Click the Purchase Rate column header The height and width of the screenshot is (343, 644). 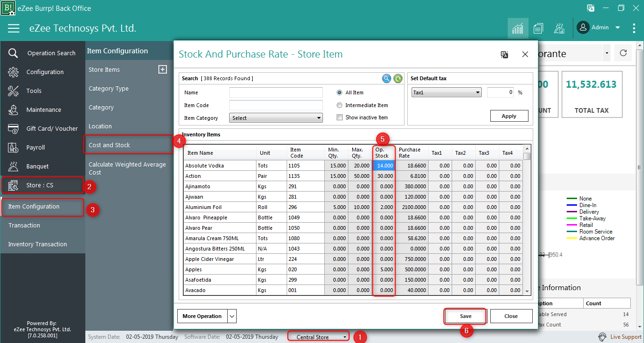[412, 153]
